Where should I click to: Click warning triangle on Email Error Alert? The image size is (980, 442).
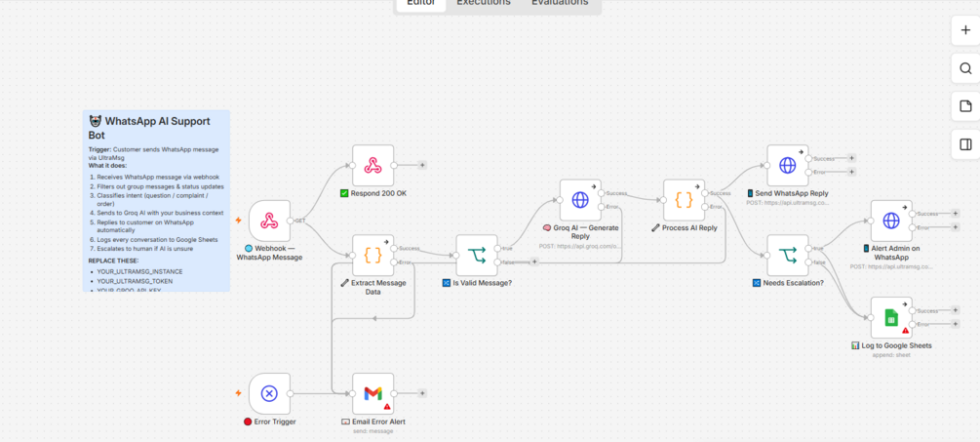387,406
